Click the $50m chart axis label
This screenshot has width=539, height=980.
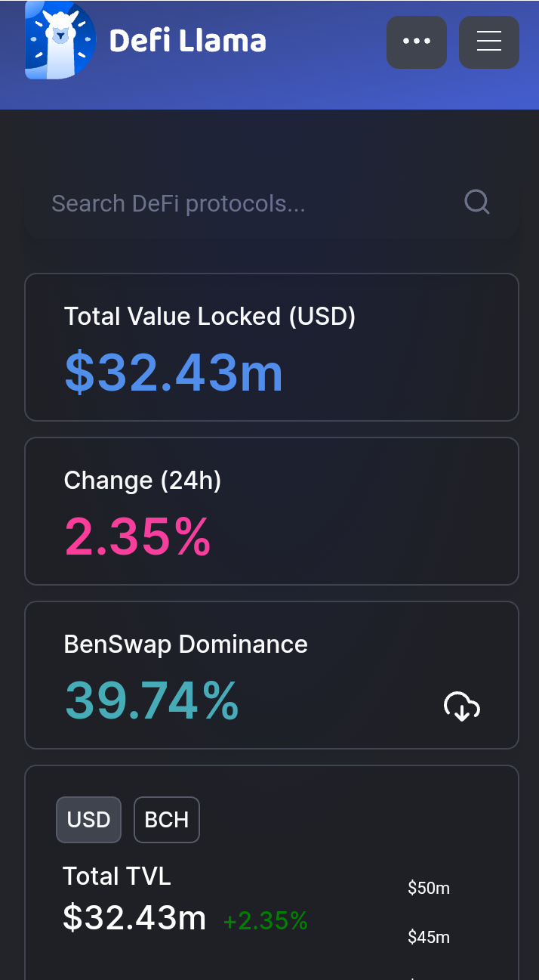pos(429,888)
